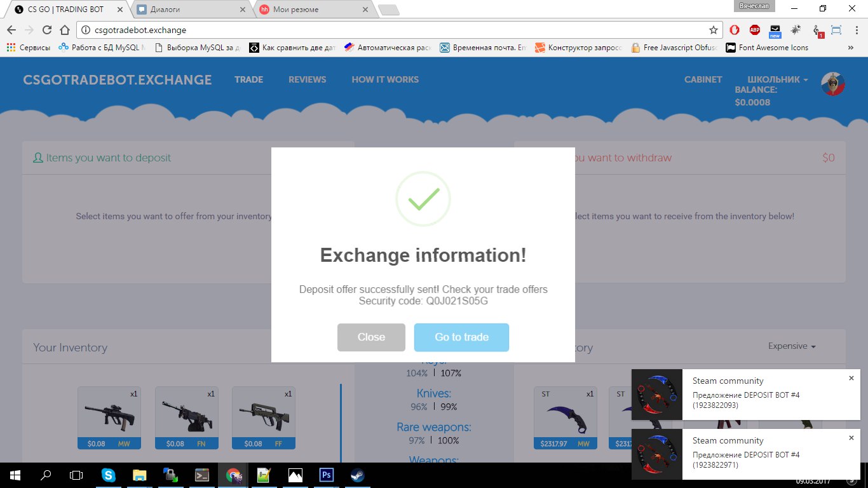Viewport: 868px width, 488px height.
Task: Open the Сервисы apps shortcut
Action: [x=28, y=48]
